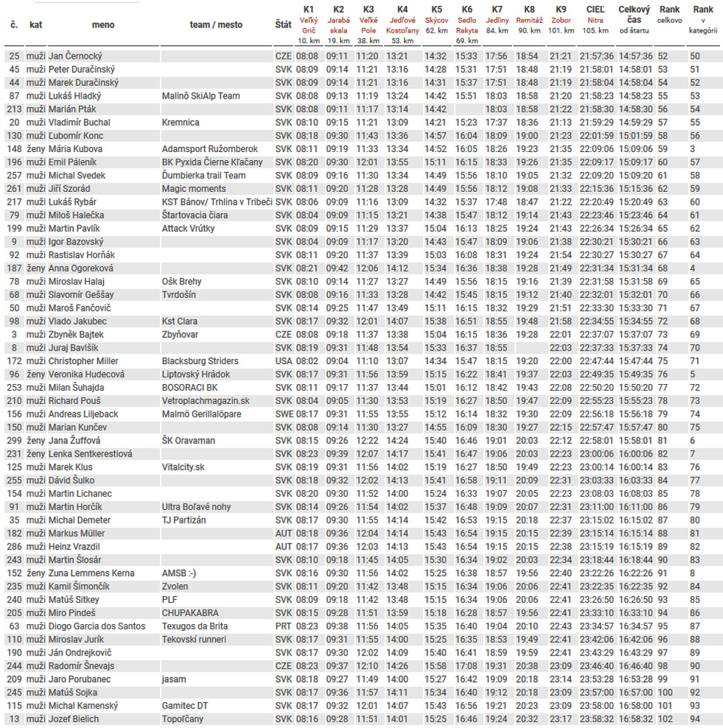
Task: Select Jozef Bielich in the last row
Action: (73, 719)
